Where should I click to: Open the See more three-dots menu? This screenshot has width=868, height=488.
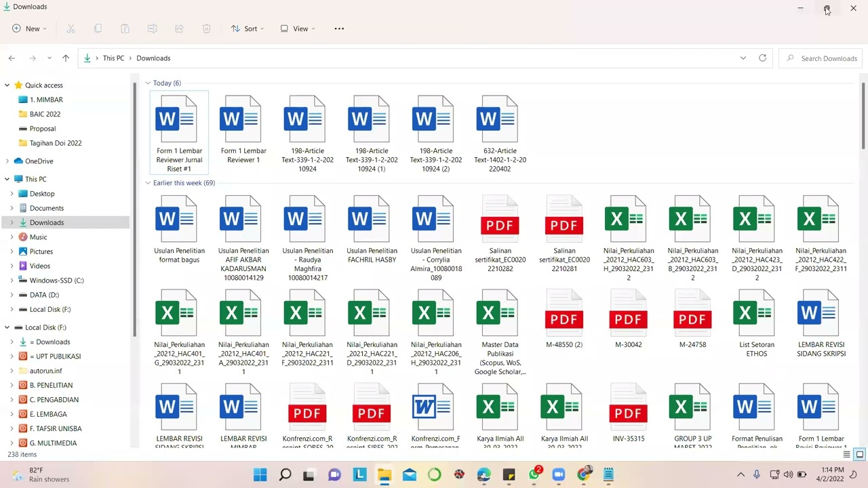tap(339, 28)
